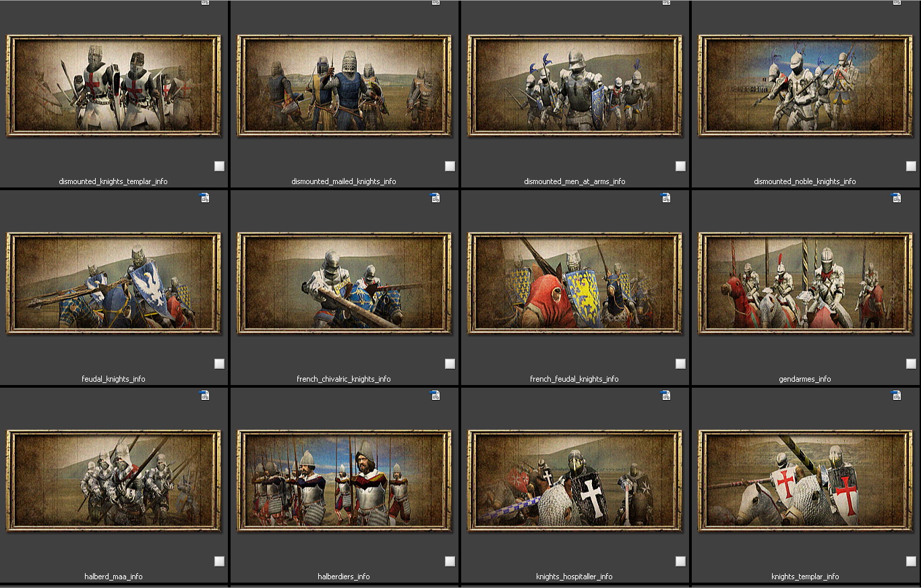This screenshot has height=588, width=921.
Task: Open the knights_hospitaller_info picture
Action: click(574, 481)
